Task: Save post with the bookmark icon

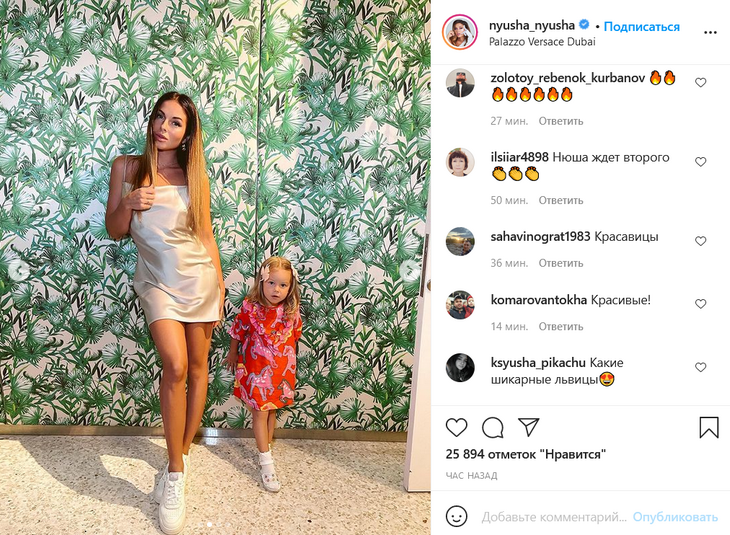Action: pyautogui.click(x=709, y=427)
